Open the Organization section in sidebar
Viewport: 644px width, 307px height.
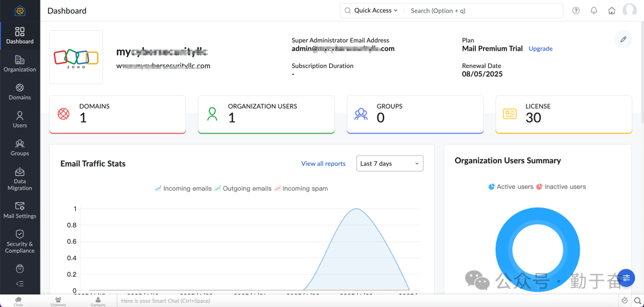click(x=20, y=63)
